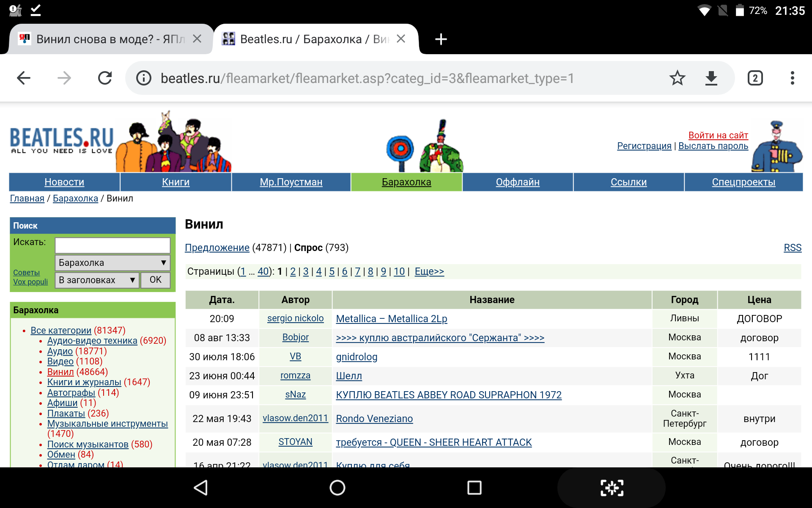
Task: Go to page 2 of listings
Action: [x=293, y=271]
